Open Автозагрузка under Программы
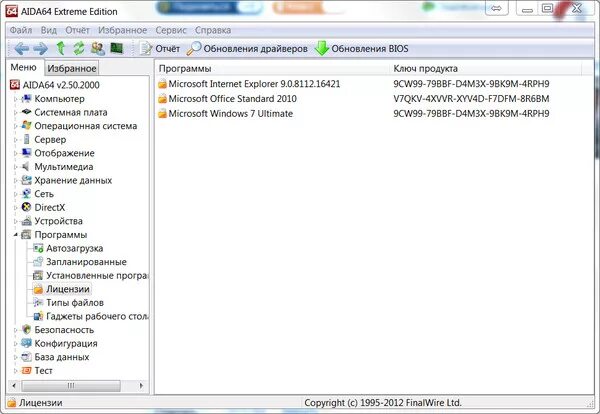Image resolution: width=600 pixels, height=414 pixels. 75,248
